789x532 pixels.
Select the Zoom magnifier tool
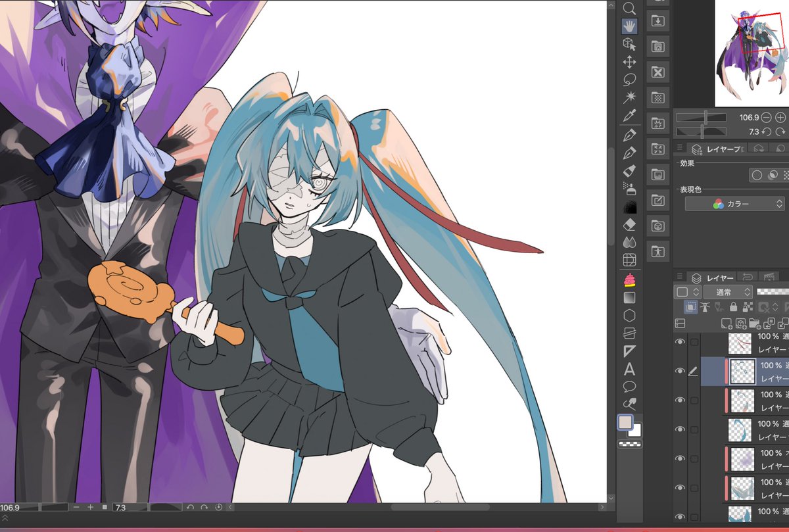(629, 8)
